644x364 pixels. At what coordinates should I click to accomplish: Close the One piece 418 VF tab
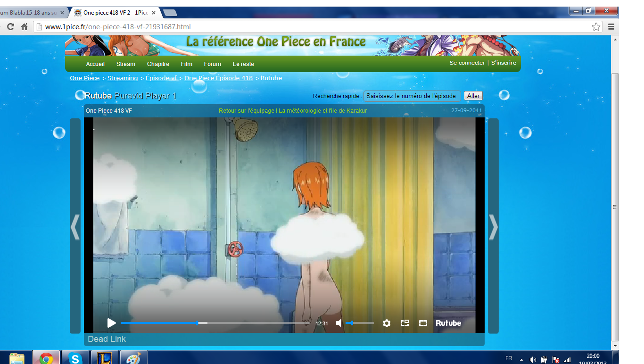[155, 13]
